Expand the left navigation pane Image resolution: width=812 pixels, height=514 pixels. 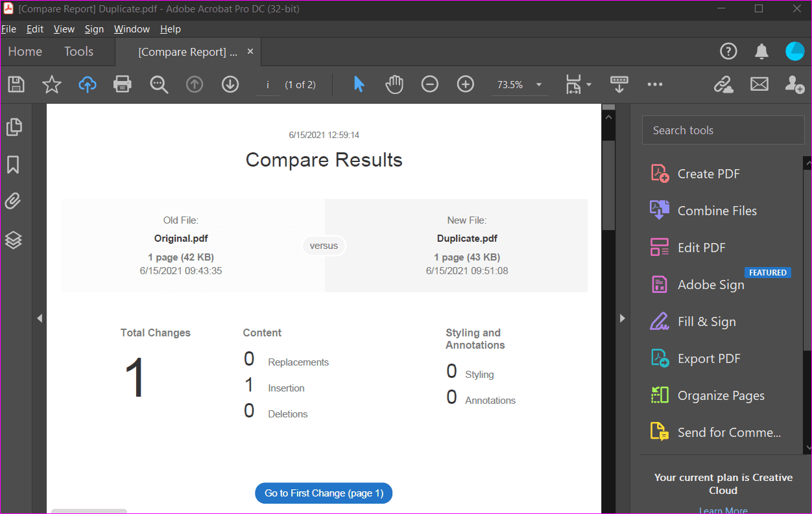40,318
